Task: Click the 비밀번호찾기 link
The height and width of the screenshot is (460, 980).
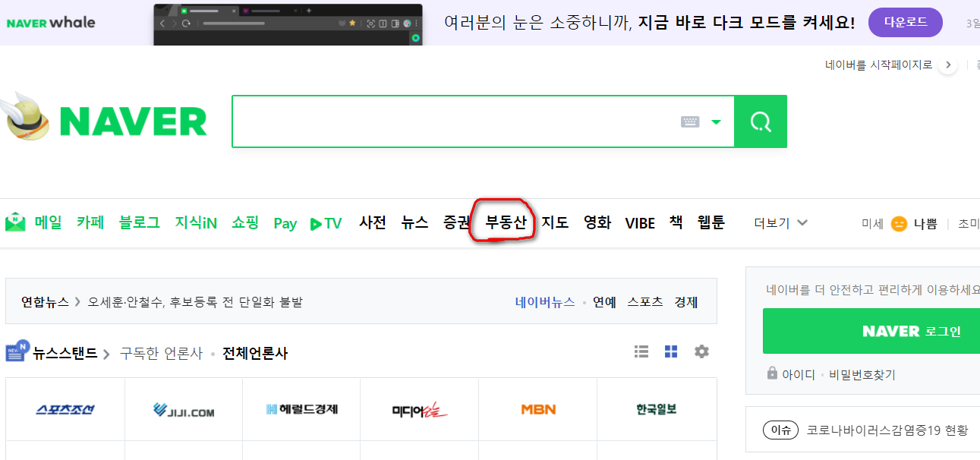Action: (x=862, y=374)
